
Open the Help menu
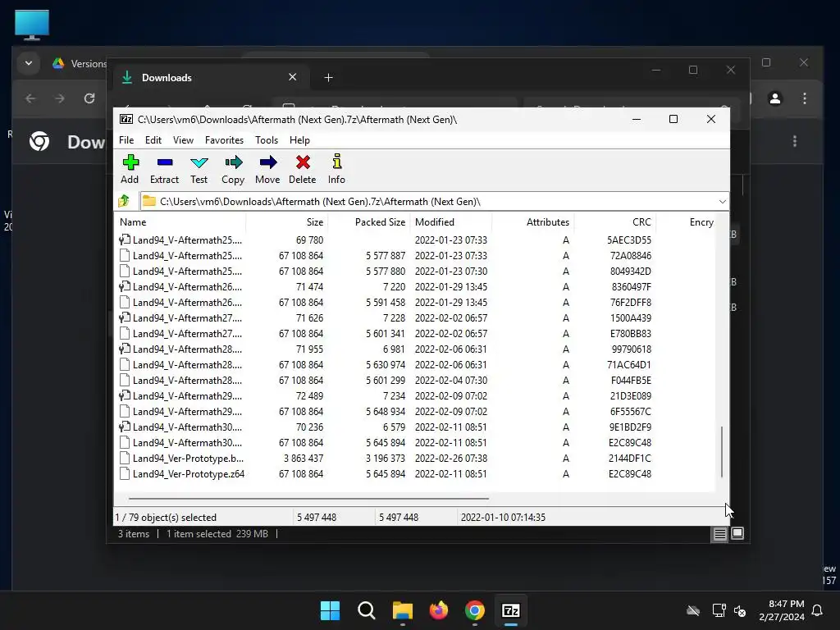(299, 139)
